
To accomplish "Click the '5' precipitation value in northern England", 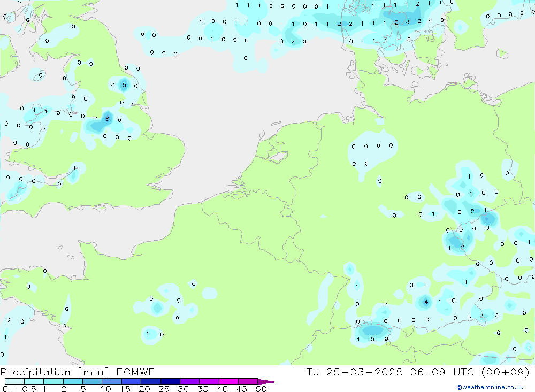I will pyautogui.click(x=124, y=85).
